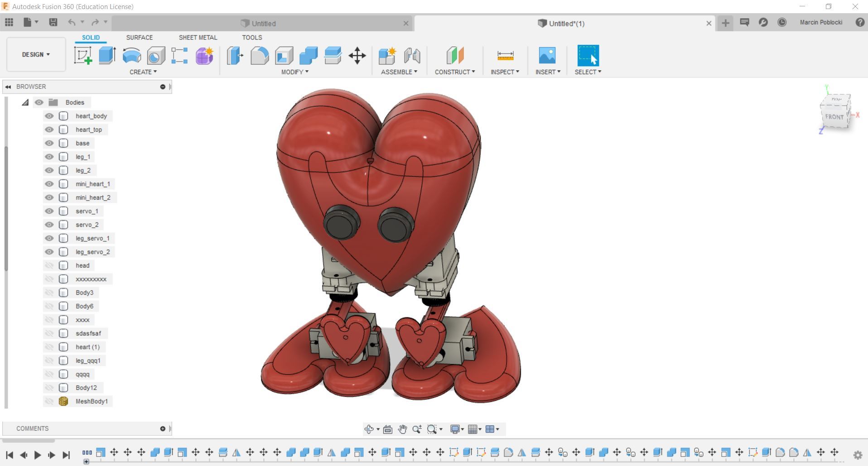Open the DESIGN workspace dropdown
Viewport: 868px width, 466px height.
(36, 54)
